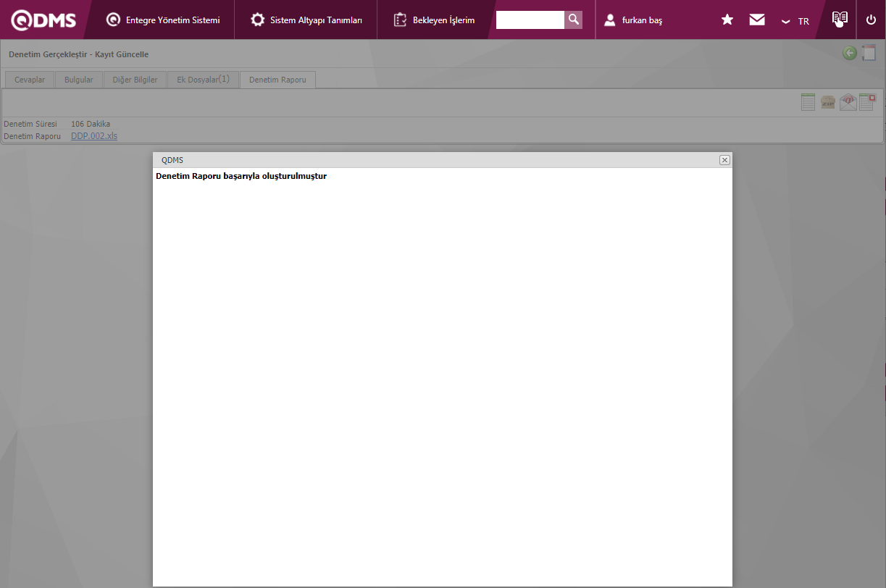Click the QDMS logo
Viewport: 886px width, 588px height.
[43, 20]
